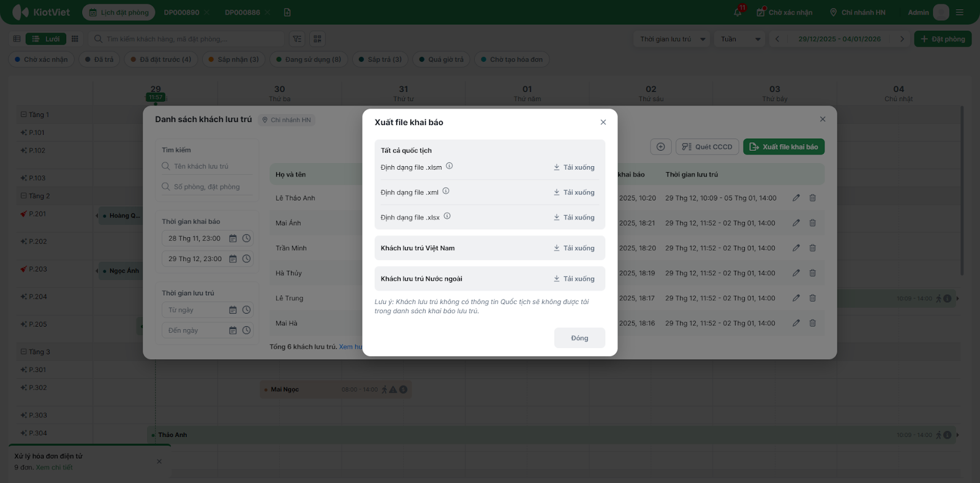
Task: Open notifications bell icon
Action: tap(738, 12)
